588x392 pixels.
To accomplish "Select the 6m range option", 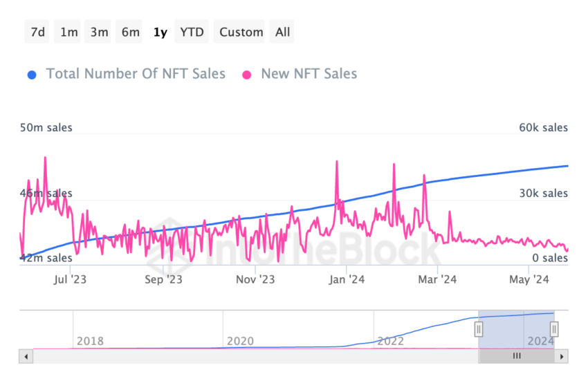I will [130, 32].
